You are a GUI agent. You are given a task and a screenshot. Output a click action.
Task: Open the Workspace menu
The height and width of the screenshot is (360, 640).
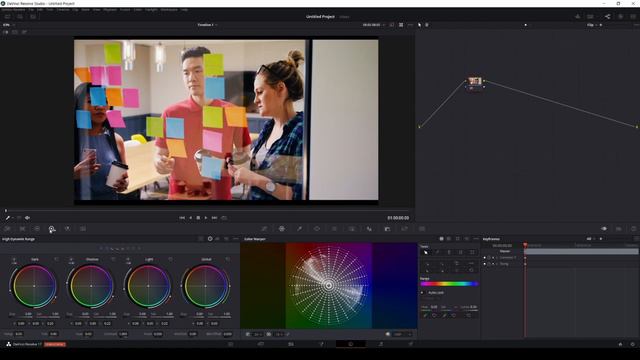pyautogui.click(x=169, y=9)
